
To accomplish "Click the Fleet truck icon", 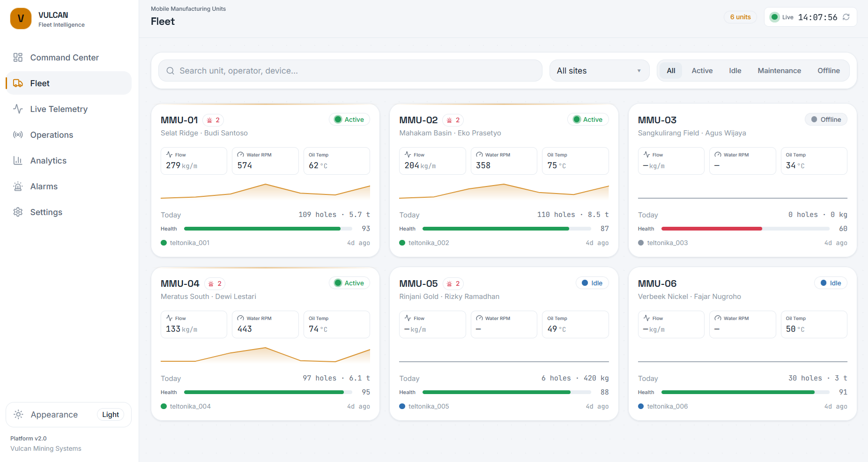I will tap(18, 83).
